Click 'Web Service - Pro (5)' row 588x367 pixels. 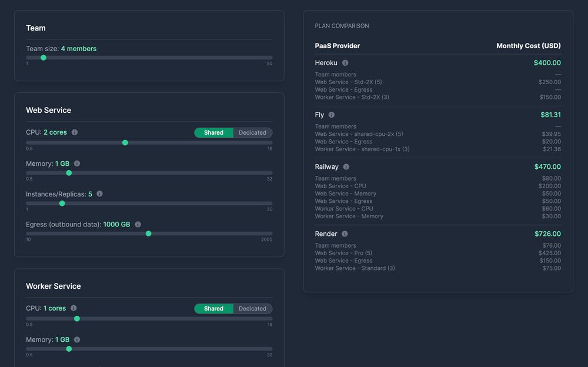[438, 253]
